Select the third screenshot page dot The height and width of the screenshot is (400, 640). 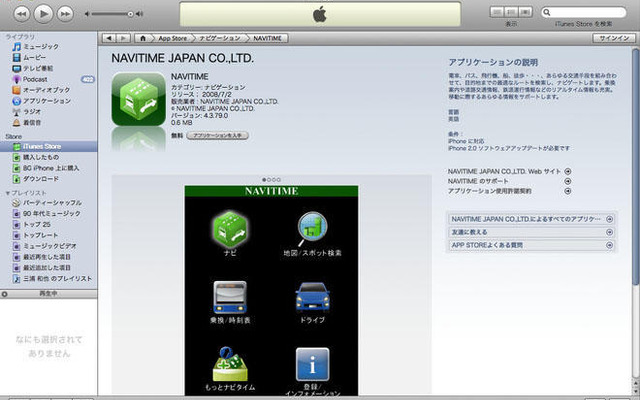274,180
